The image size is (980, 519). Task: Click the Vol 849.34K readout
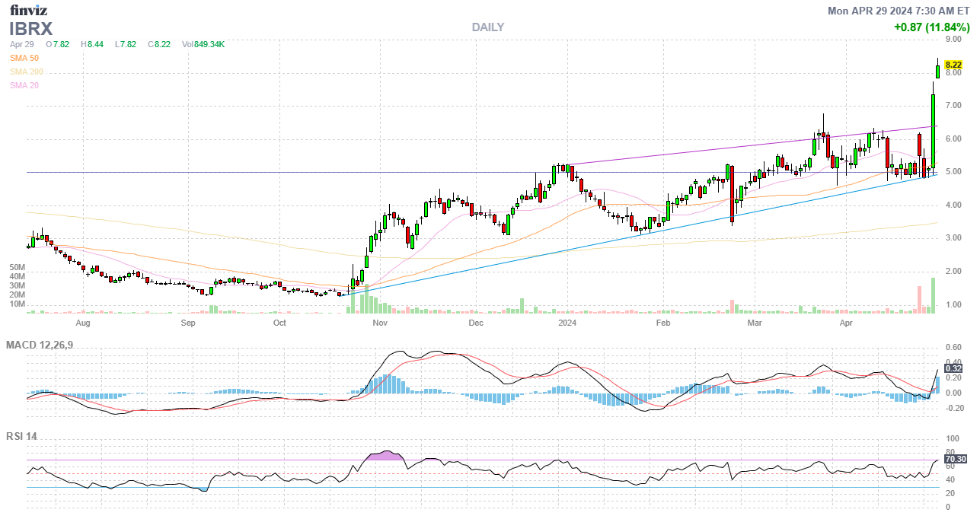tap(203, 45)
